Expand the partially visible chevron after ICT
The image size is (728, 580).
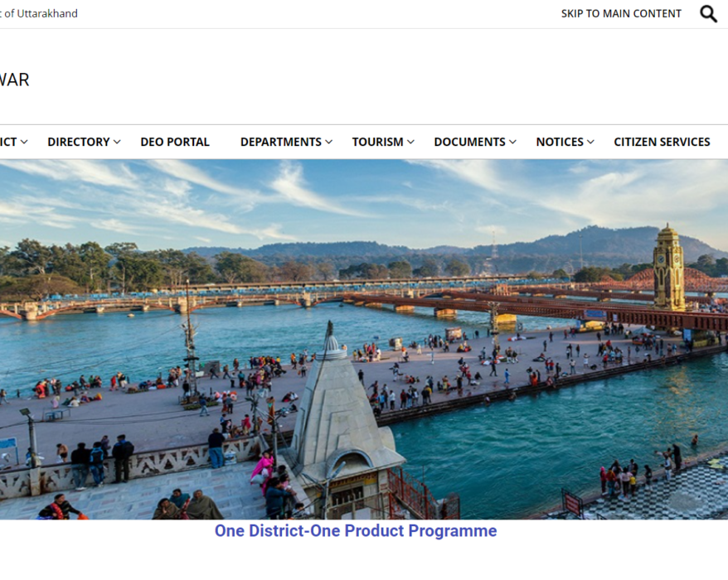tap(24, 142)
